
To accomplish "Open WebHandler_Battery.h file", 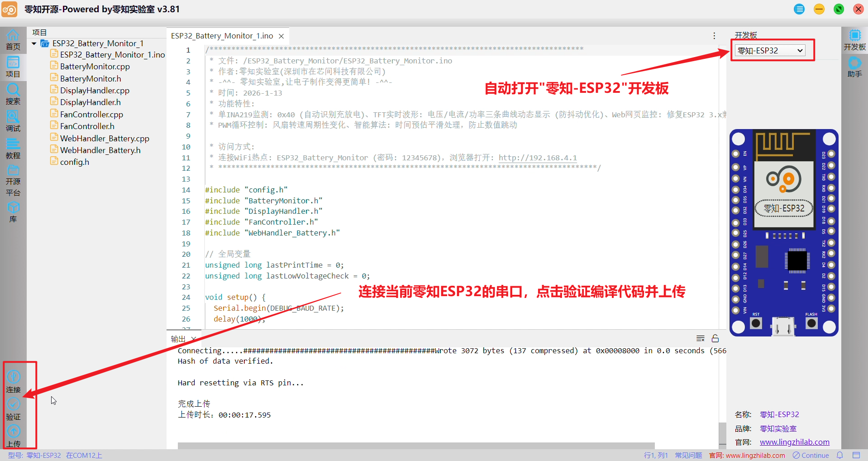I will 95,150.
